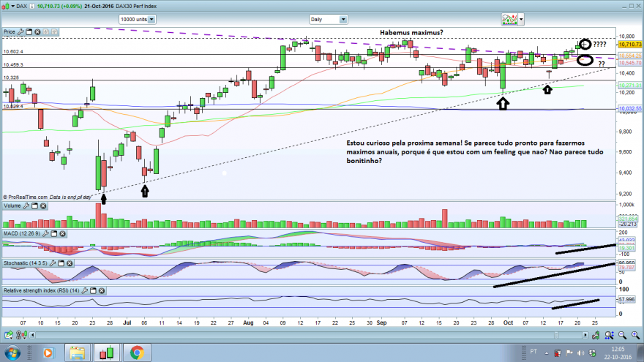644x362 pixels.
Task: Click bottom-left chart export icon
Action: pyautogui.click(x=9, y=336)
